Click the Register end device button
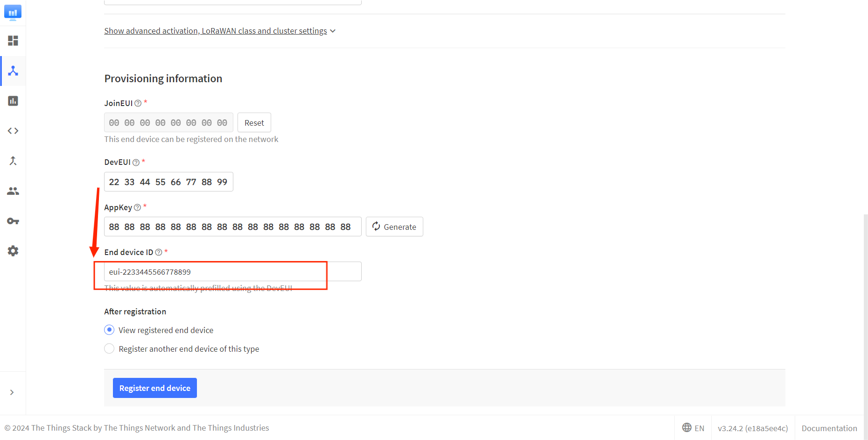Viewport: 868px width, 440px height. (154, 388)
